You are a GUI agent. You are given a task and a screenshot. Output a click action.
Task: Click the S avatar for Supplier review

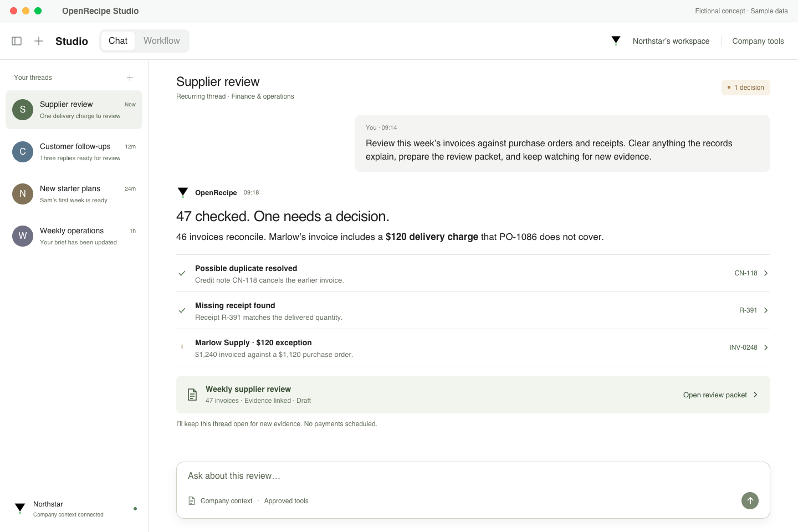point(23,110)
